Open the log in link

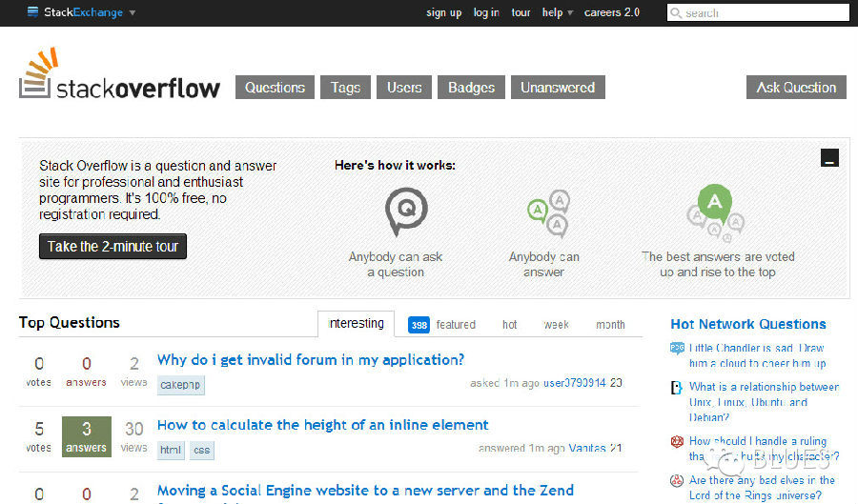point(486,12)
